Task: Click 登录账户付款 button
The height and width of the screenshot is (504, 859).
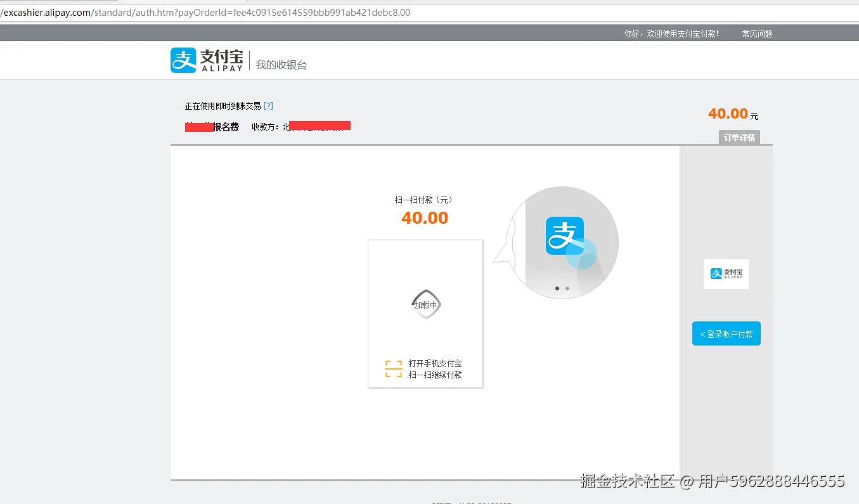Action: coord(727,334)
